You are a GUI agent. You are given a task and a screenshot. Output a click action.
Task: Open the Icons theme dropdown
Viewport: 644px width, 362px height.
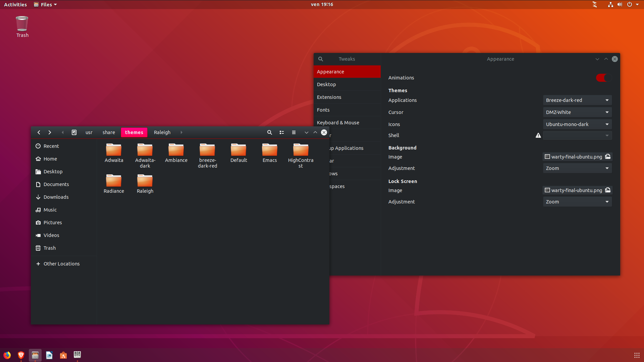coord(577,124)
